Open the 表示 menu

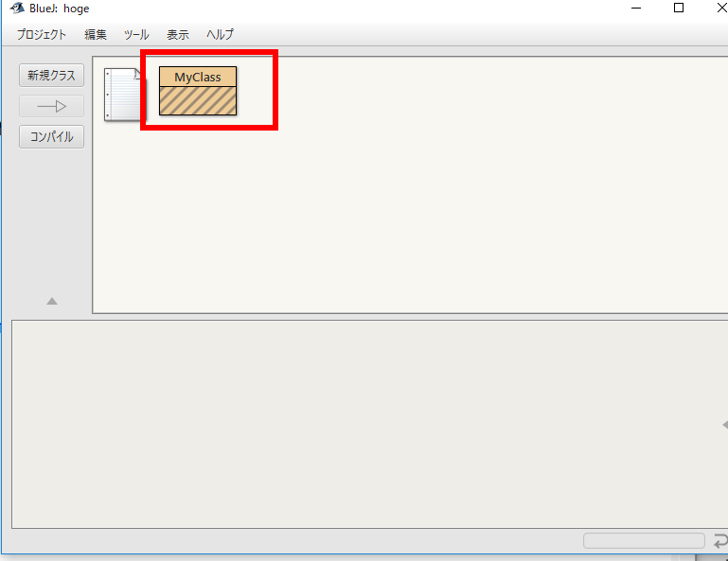pyautogui.click(x=178, y=34)
